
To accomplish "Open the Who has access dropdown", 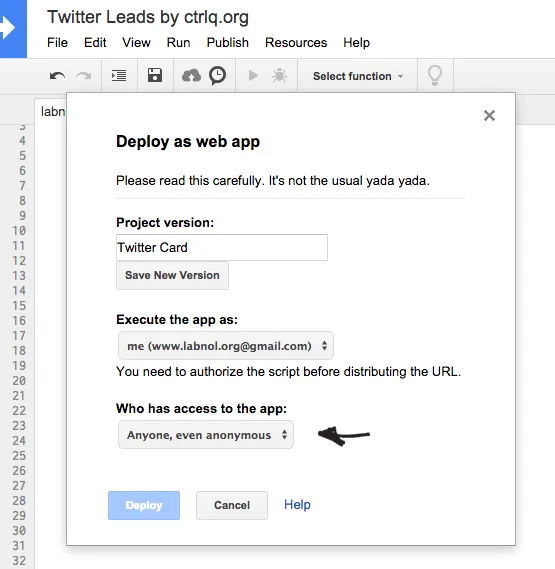I will (206, 435).
